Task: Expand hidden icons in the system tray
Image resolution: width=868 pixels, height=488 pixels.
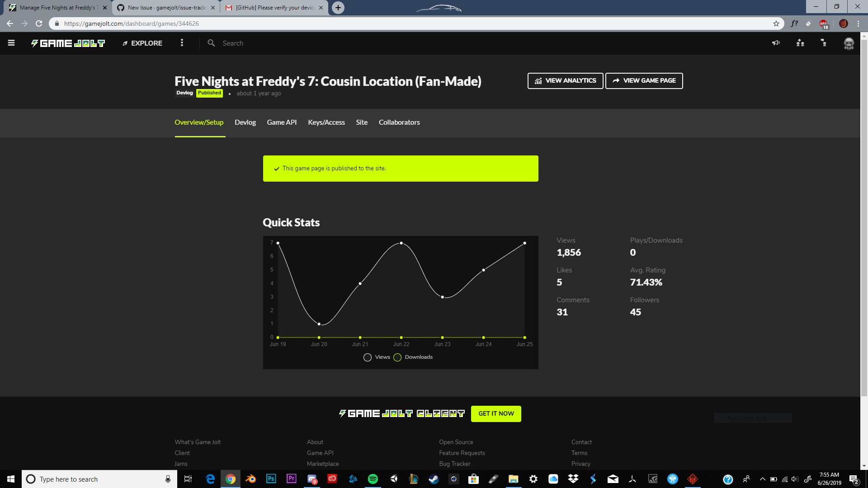Action: tap(763, 479)
